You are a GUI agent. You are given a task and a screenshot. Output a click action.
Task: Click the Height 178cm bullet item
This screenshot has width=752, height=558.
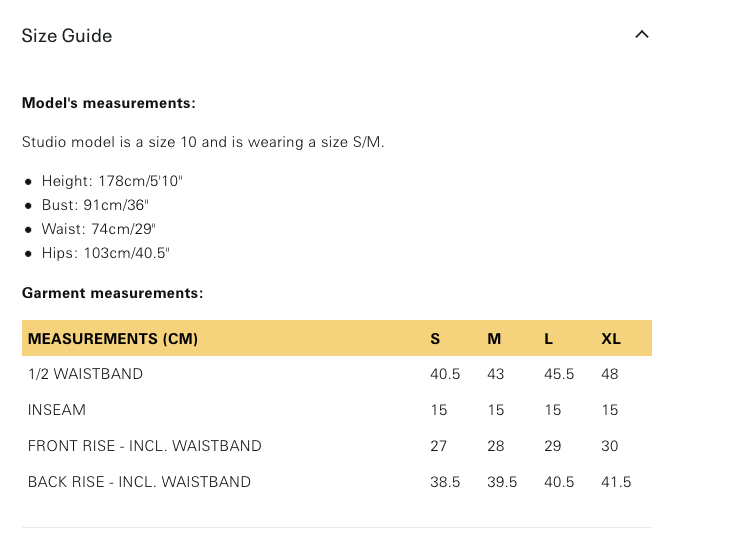tap(112, 181)
